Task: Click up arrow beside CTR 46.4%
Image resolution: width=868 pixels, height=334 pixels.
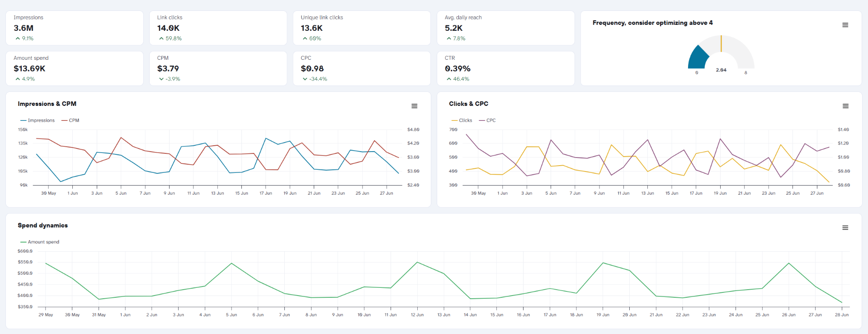Action: tap(449, 79)
